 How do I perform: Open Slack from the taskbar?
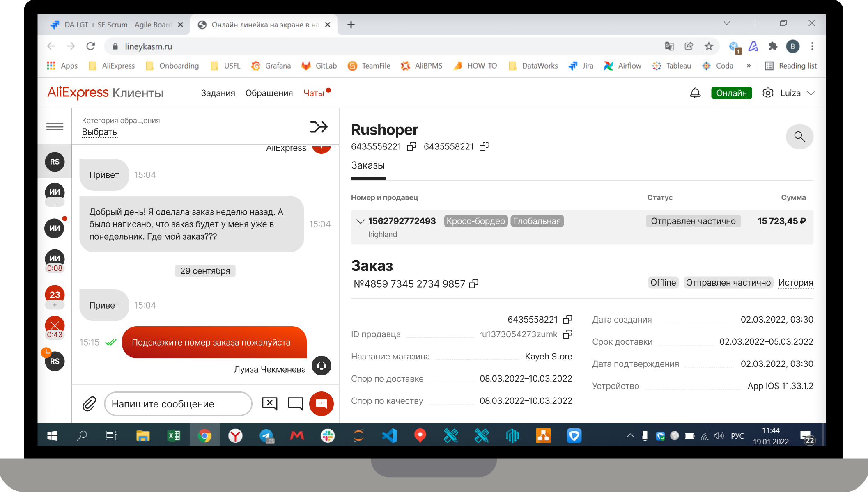pos(328,436)
